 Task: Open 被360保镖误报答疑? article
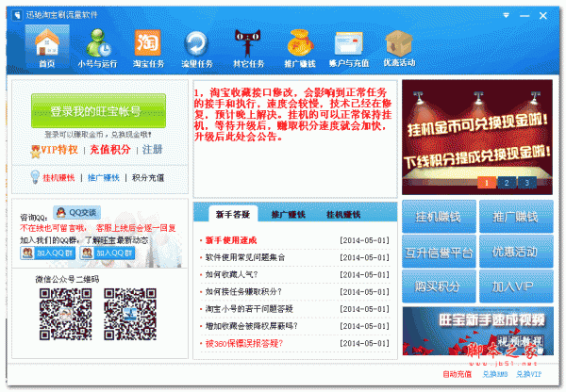[243, 343]
